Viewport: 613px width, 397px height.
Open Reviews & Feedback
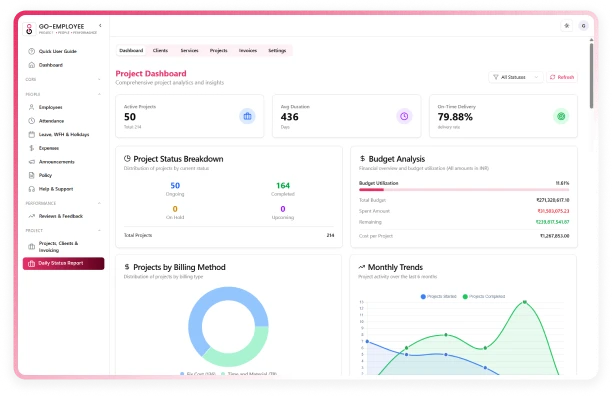(61, 216)
